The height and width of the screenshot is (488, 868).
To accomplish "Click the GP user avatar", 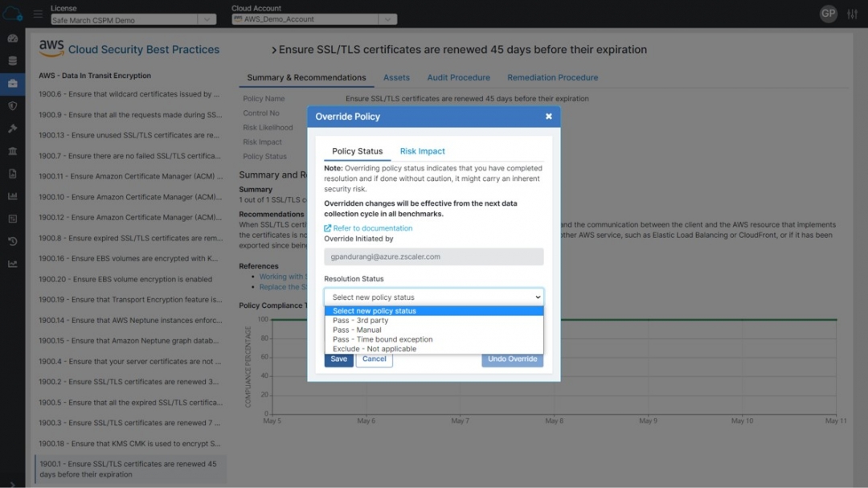I will (x=828, y=14).
